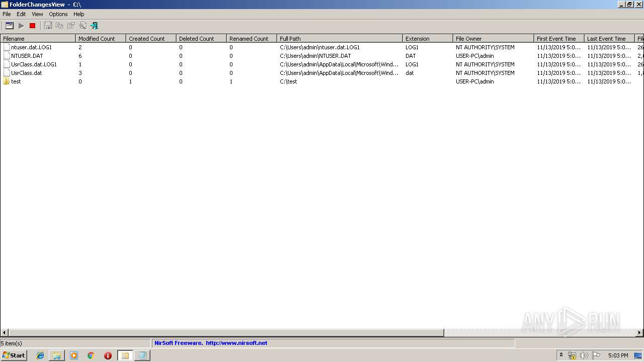This screenshot has height=362, width=644.
Task: Click the USER-PC\admin owner of NTUSER.DAT
Action: (475, 56)
